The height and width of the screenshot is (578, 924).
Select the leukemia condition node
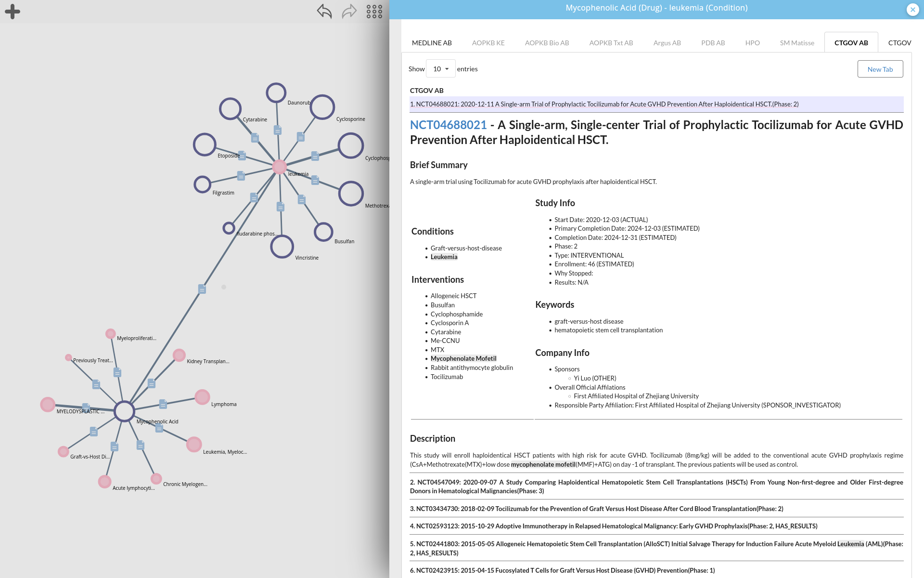279,167
